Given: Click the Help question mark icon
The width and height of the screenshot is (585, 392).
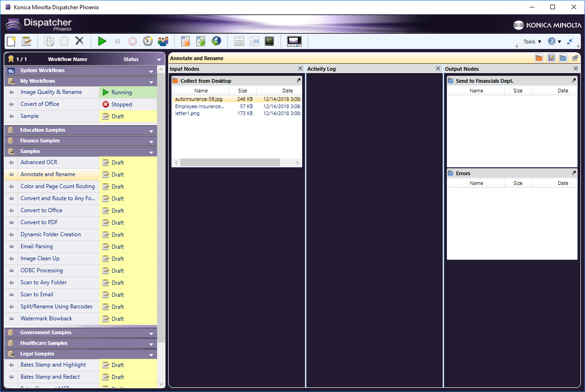Looking at the screenshot, I should pyautogui.click(x=552, y=41).
